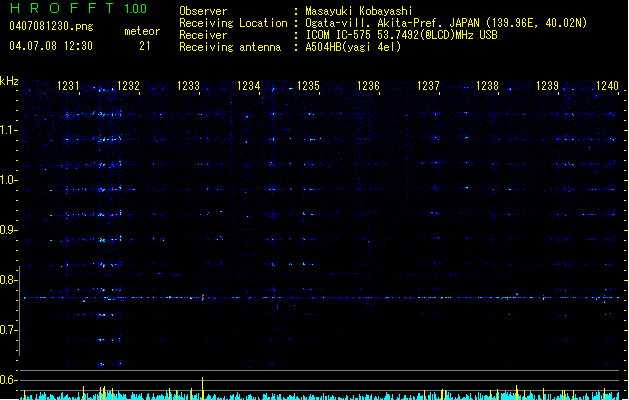Click the 1236 time marker

(368, 86)
